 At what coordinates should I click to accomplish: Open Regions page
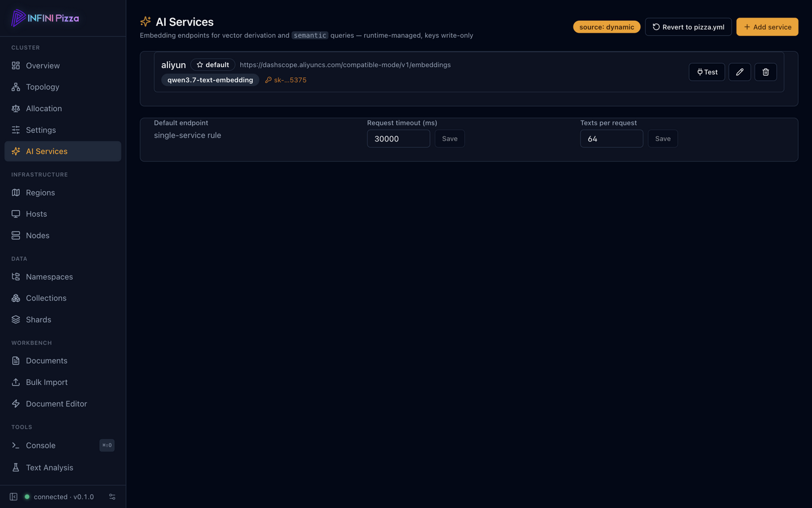tap(63, 192)
